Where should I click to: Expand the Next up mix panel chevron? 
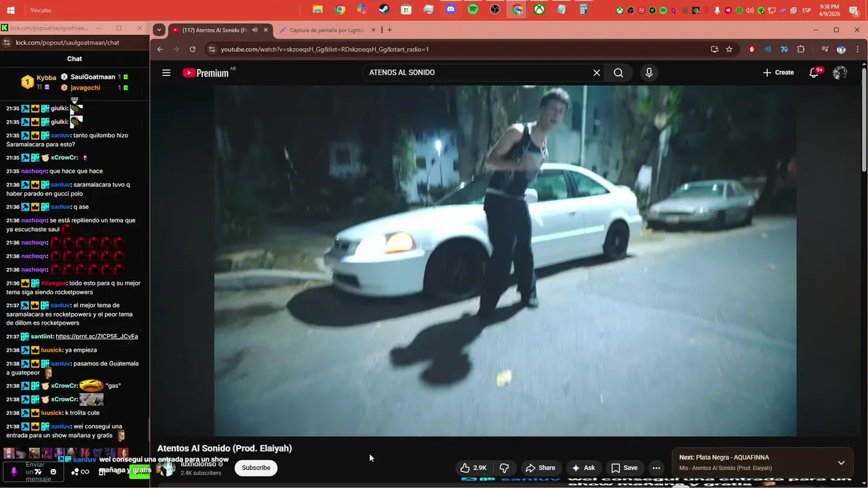coord(841,463)
